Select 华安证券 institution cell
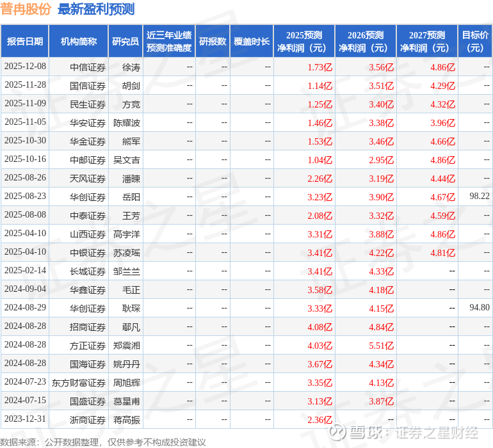 pyautogui.click(x=88, y=123)
